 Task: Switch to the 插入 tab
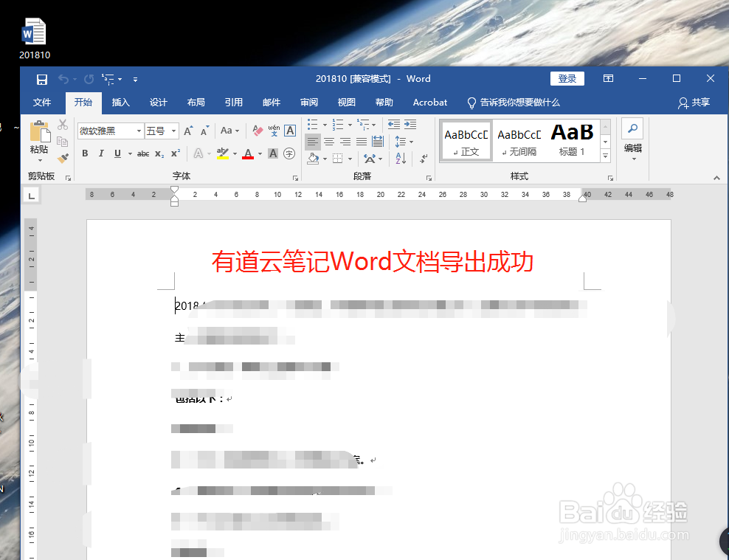click(x=121, y=103)
